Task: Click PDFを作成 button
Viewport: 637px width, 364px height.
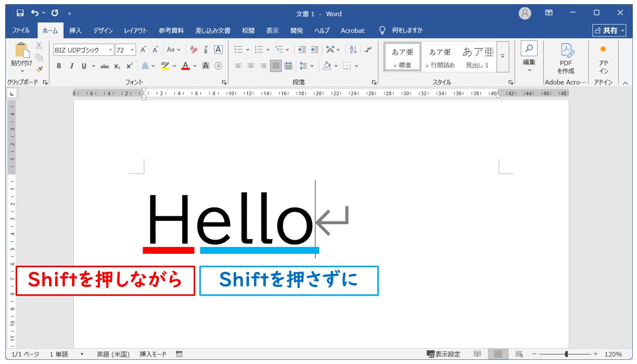Action: click(x=566, y=58)
